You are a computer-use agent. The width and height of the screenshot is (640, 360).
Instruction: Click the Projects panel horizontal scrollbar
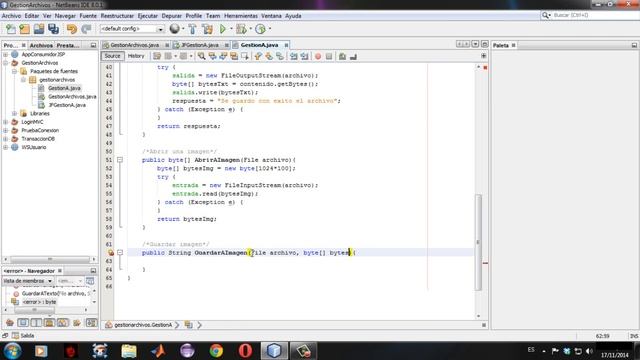[49, 259]
